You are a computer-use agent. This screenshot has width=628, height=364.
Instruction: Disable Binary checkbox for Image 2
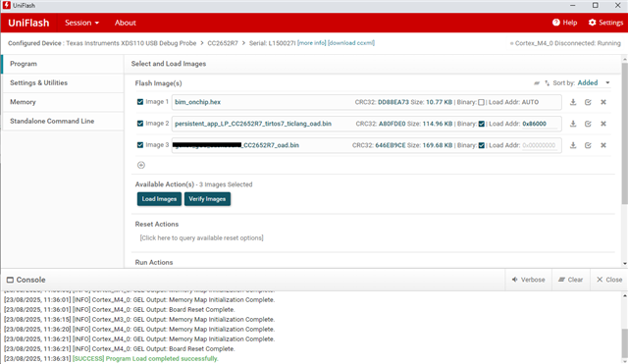click(482, 124)
